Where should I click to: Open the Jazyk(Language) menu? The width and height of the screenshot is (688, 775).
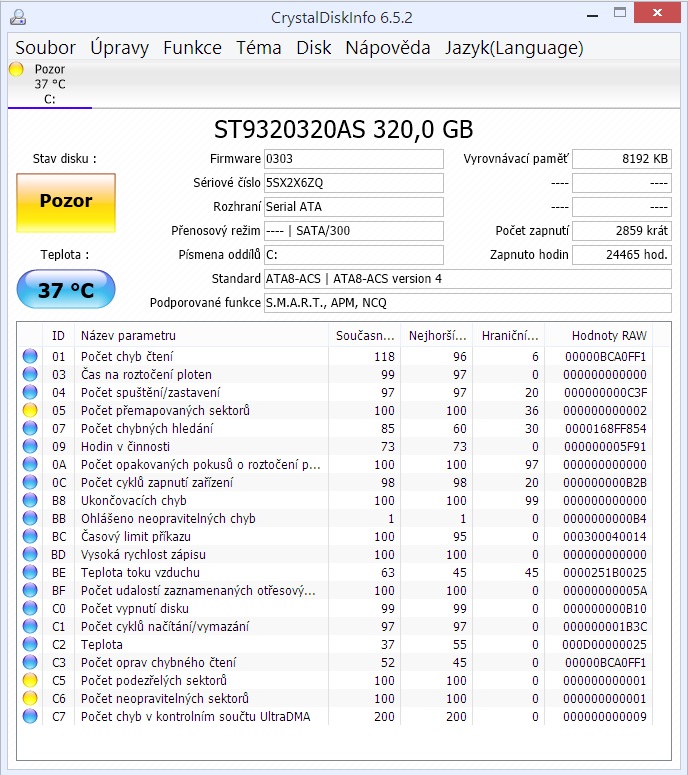514,48
